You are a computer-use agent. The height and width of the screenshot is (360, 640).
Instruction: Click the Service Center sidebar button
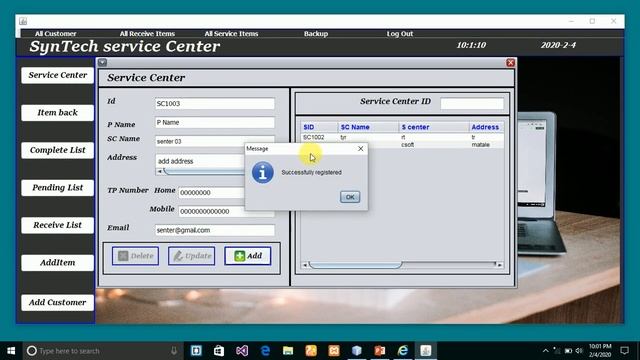coord(58,75)
